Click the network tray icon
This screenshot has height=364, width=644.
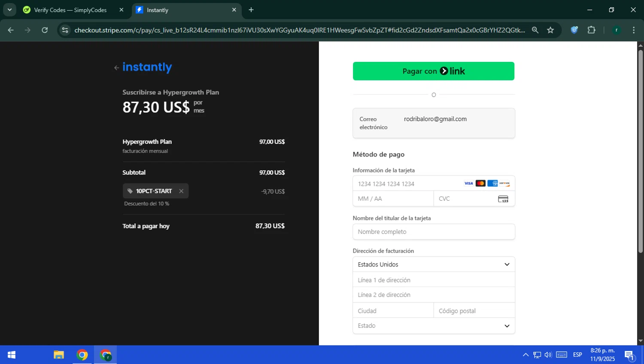[x=537, y=355]
